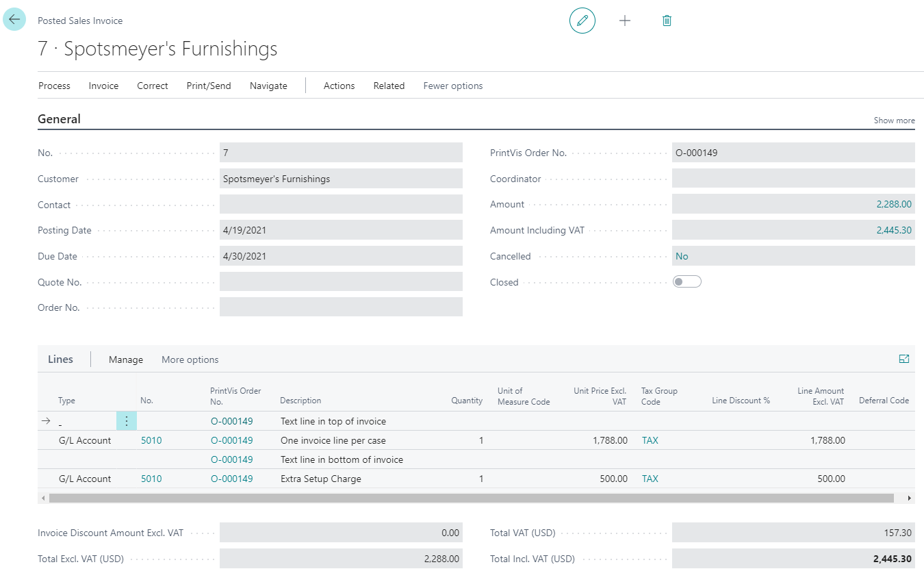The width and height of the screenshot is (924, 582).
Task: Click the pencil edit icon
Action: (x=582, y=21)
